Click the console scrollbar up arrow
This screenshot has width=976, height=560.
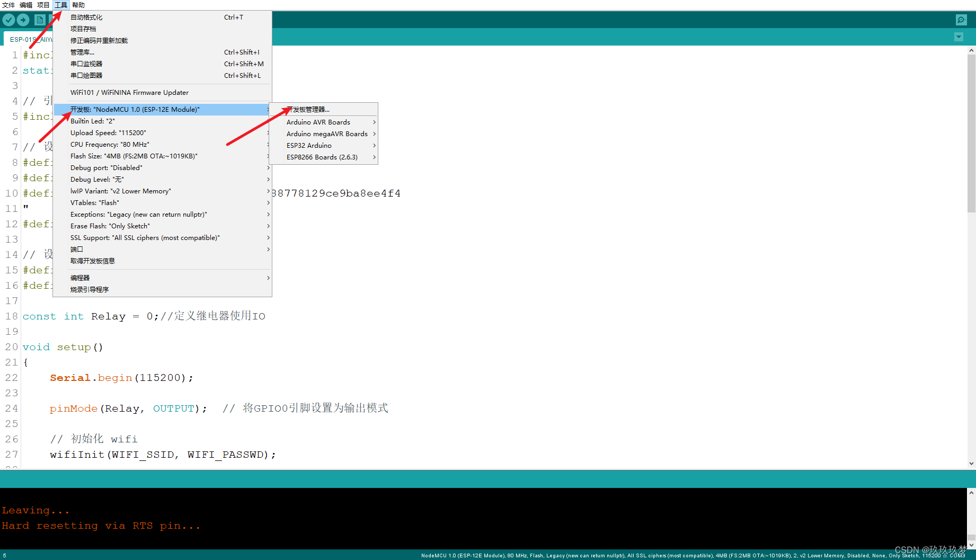pos(971,493)
